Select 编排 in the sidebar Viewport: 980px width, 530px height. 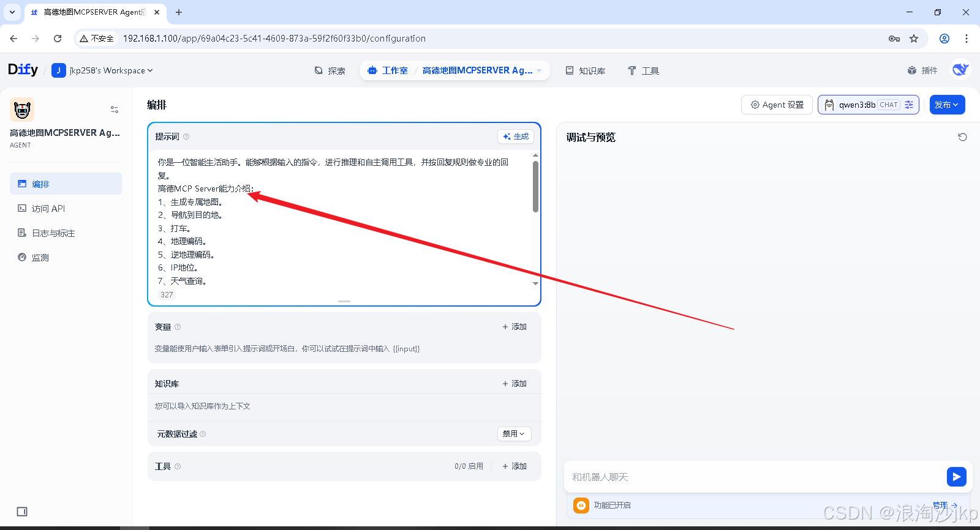[x=66, y=184]
